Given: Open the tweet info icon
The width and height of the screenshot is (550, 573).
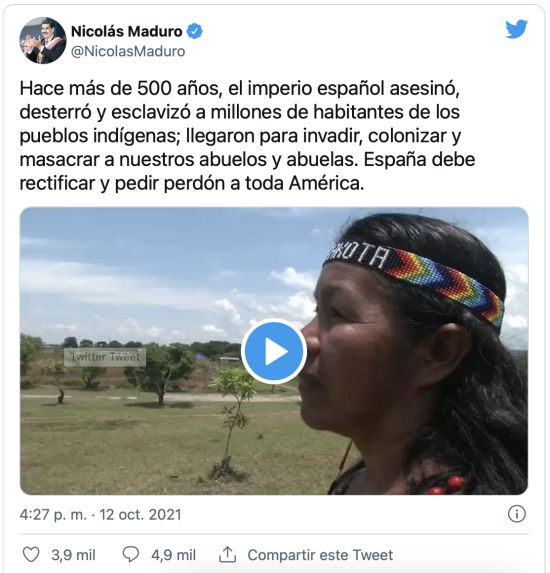Looking at the screenshot, I should (517, 514).
